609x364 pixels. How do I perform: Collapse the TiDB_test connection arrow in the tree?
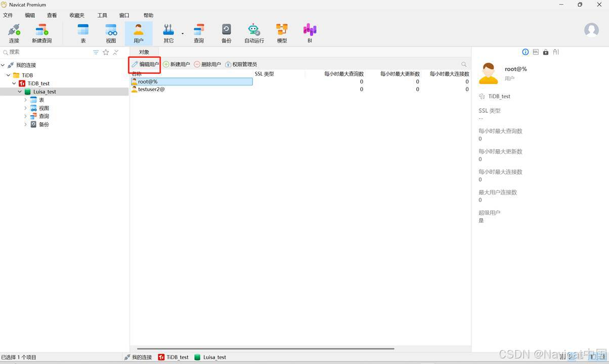14,83
